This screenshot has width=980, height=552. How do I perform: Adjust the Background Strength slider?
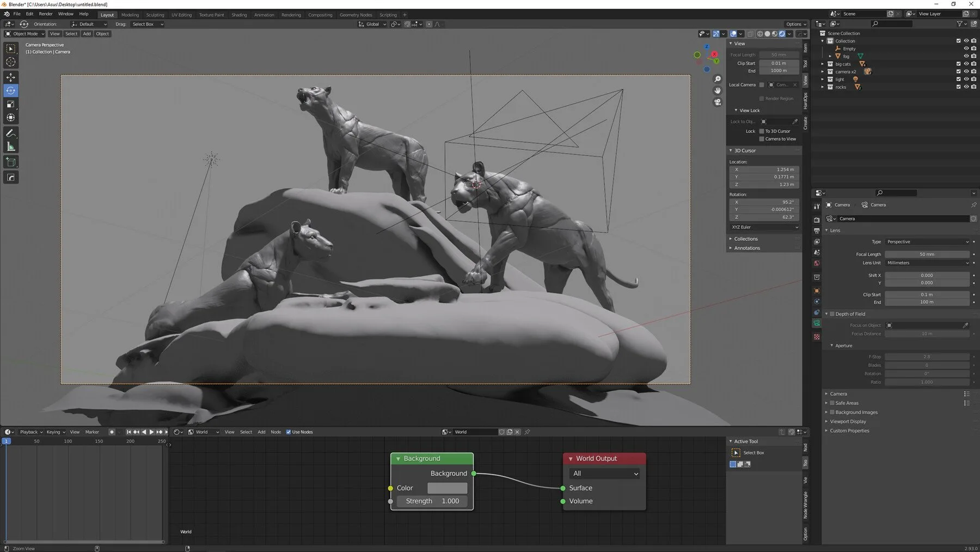click(x=432, y=501)
